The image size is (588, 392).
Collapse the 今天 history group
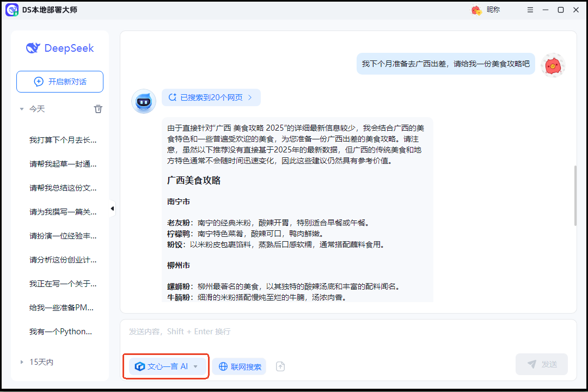coord(21,109)
